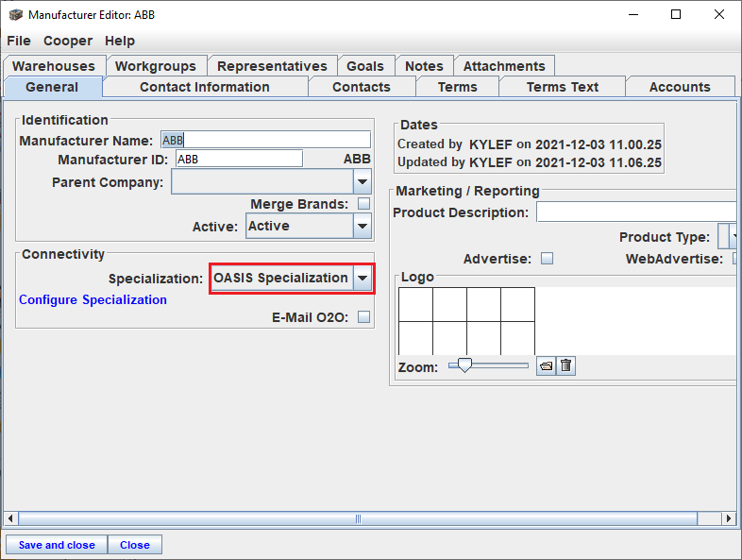Click the Close button at bottom
The image size is (742, 560).
pyautogui.click(x=135, y=545)
